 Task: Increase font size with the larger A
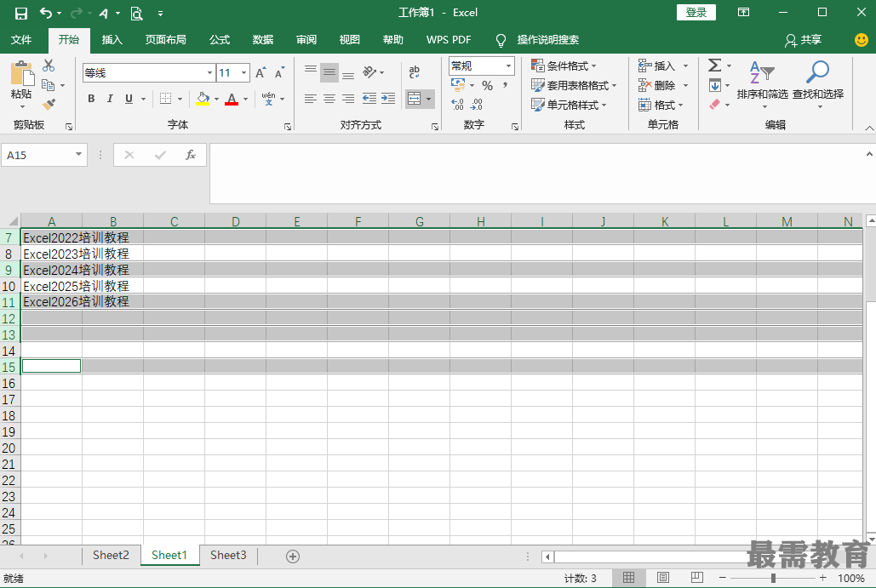pyautogui.click(x=261, y=72)
